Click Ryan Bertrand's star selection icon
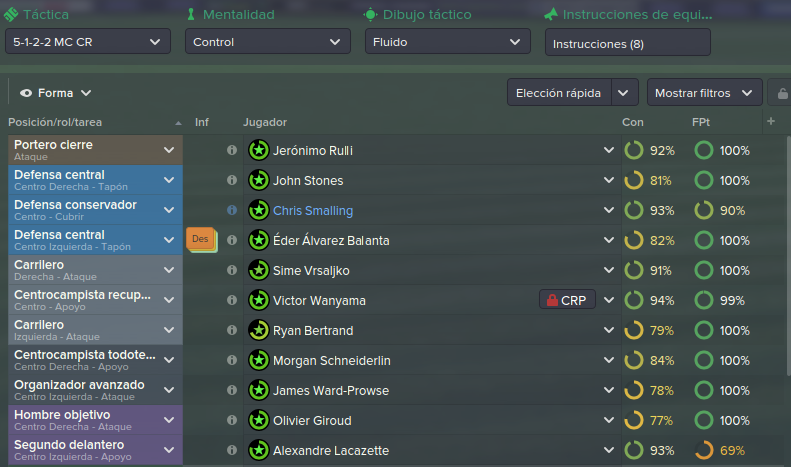The image size is (791, 467). pos(259,330)
